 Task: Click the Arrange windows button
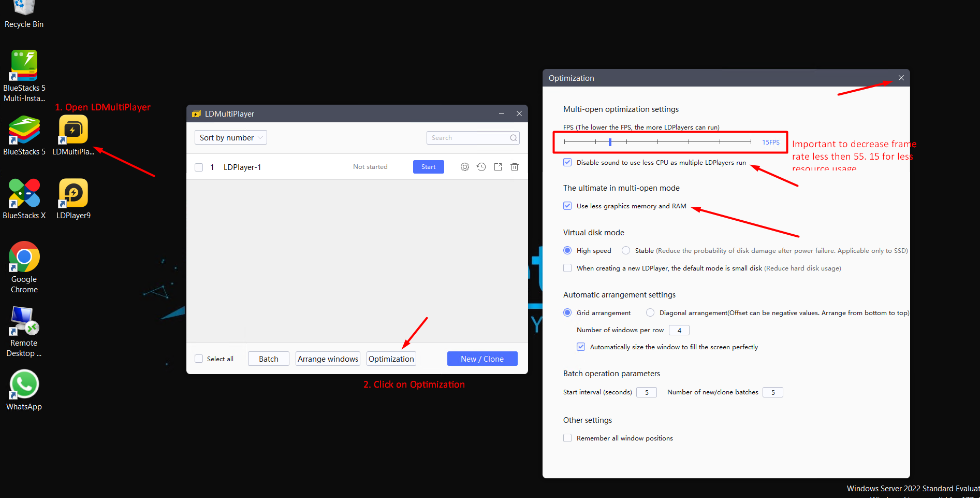pos(328,359)
